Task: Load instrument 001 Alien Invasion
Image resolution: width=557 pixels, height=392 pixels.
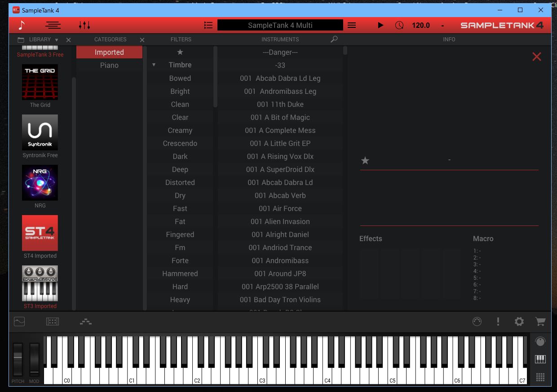Action: (x=280, y=221)
